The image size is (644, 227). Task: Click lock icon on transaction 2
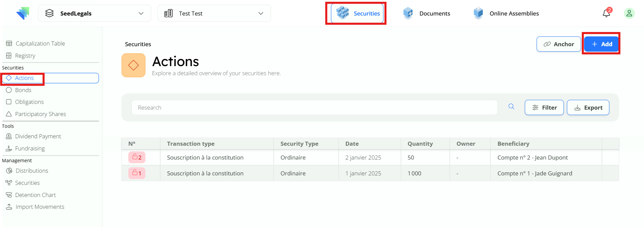pos(135,157)
